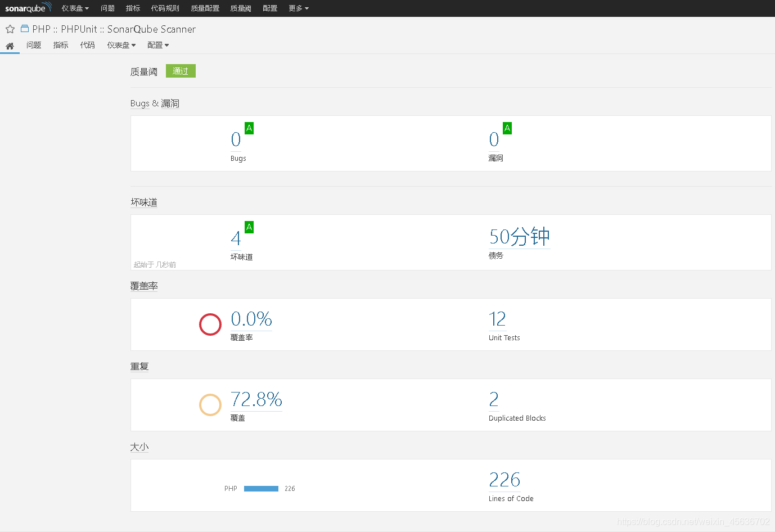Click the 226 Lines of Code link
This screenshot has height=532, width=775.
[x=504, y=480]
